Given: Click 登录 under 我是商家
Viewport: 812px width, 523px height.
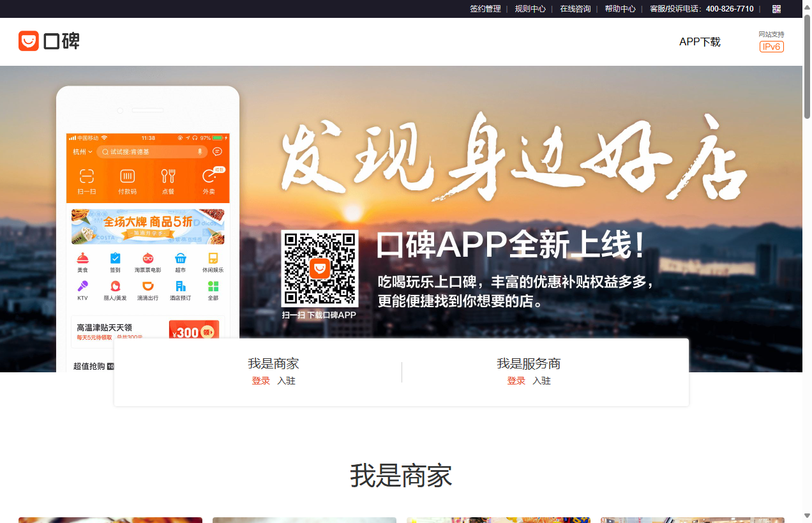Looking at the screenshot, I should coord(260,381).
